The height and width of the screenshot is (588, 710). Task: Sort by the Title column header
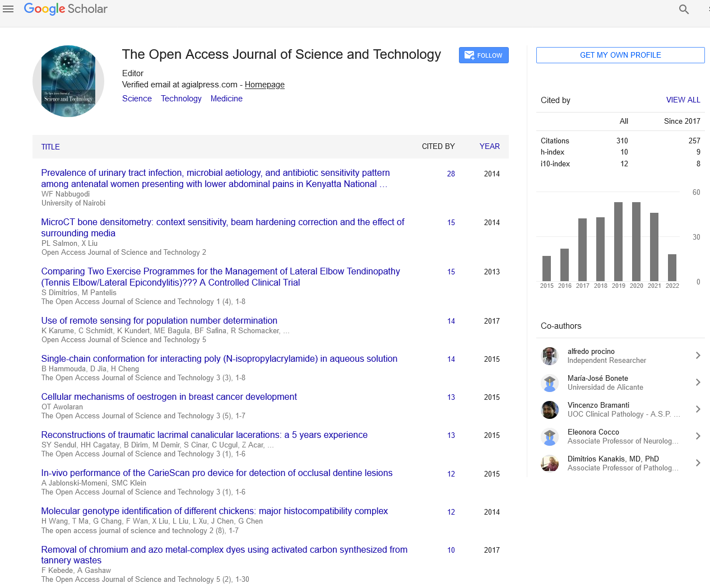50,147
